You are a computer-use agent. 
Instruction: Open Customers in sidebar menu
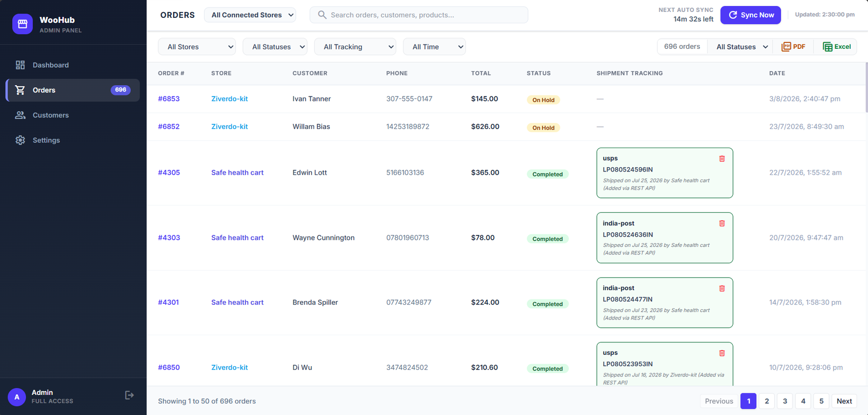coord(73,115)
